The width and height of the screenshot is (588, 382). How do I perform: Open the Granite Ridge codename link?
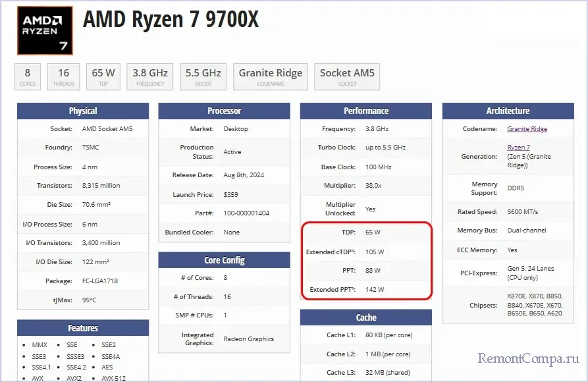(x=527, y=129)
